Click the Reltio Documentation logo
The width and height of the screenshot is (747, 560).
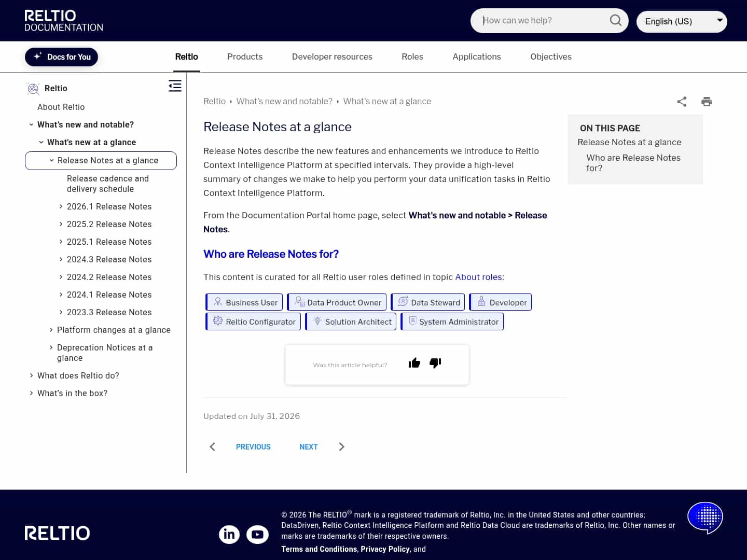[64, 21]
